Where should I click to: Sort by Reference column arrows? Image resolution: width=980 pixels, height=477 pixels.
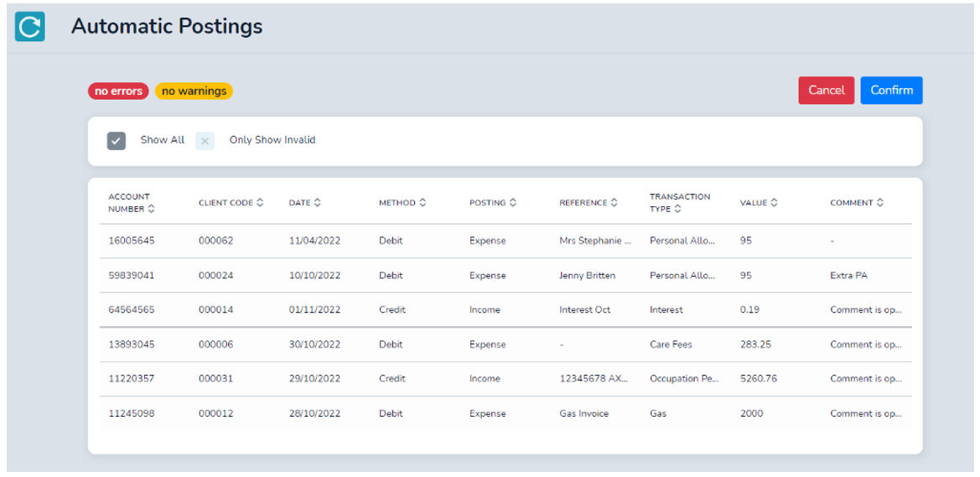(614, 203)
